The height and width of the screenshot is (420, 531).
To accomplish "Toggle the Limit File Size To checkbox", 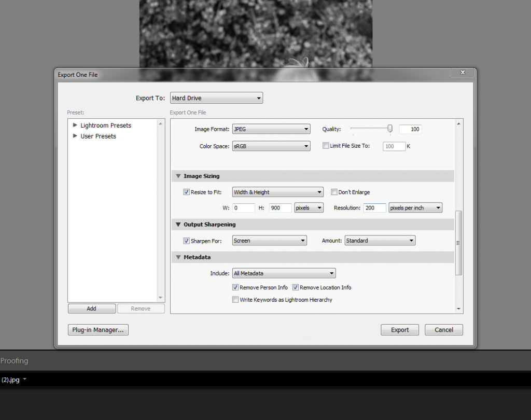I will [x=326, y=146].
